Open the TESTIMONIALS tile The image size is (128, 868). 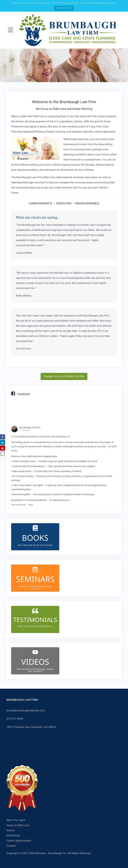35,619
